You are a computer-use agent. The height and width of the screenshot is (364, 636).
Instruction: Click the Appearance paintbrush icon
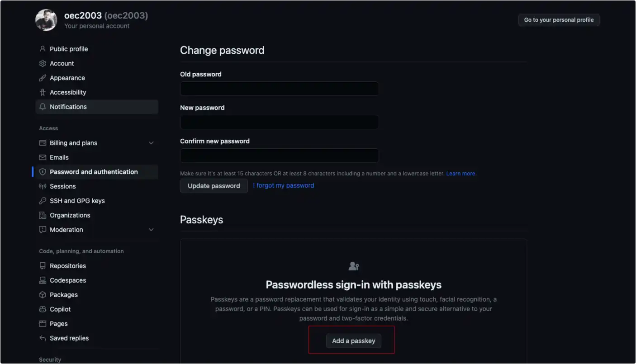point(43,78)
